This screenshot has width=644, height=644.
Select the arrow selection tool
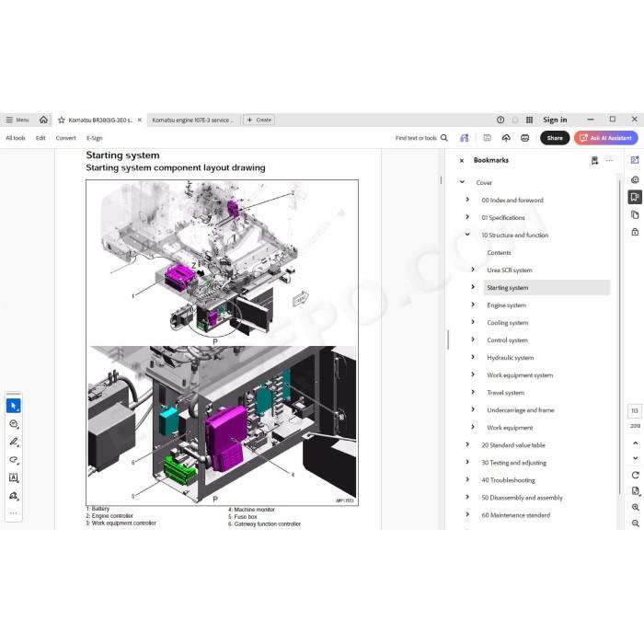[14, 406]
